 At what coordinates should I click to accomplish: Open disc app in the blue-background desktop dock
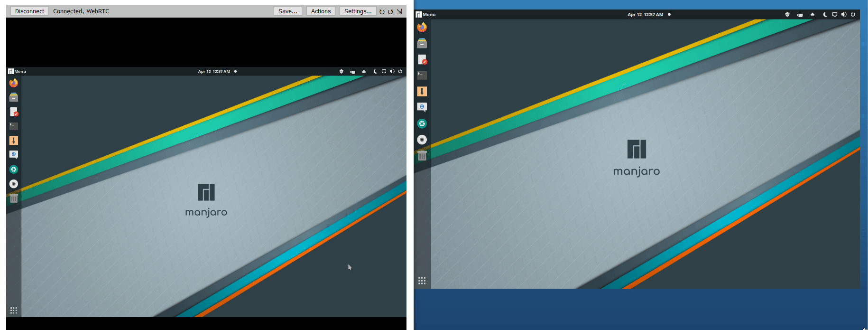[422, 140]
